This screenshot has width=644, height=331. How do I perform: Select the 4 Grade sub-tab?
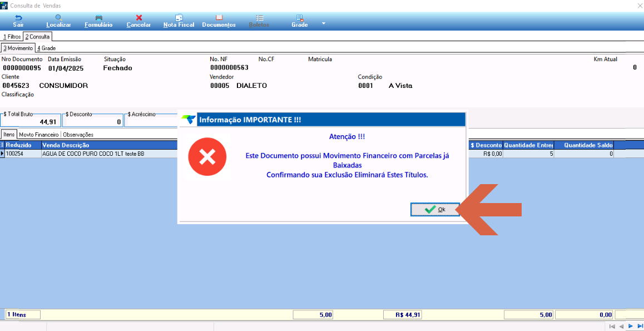click(46, 48)
